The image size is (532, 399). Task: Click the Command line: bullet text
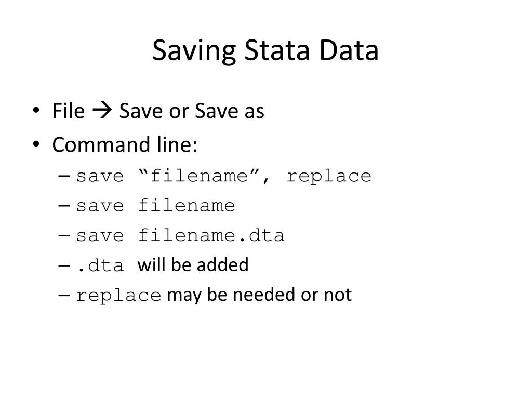(x=125, y=145)
